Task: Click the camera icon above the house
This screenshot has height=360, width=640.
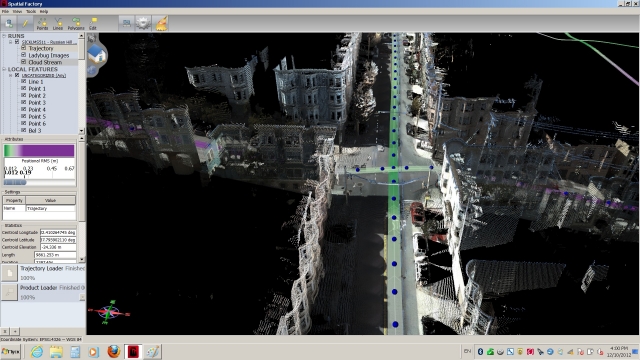Action: (x=91, y=39)
